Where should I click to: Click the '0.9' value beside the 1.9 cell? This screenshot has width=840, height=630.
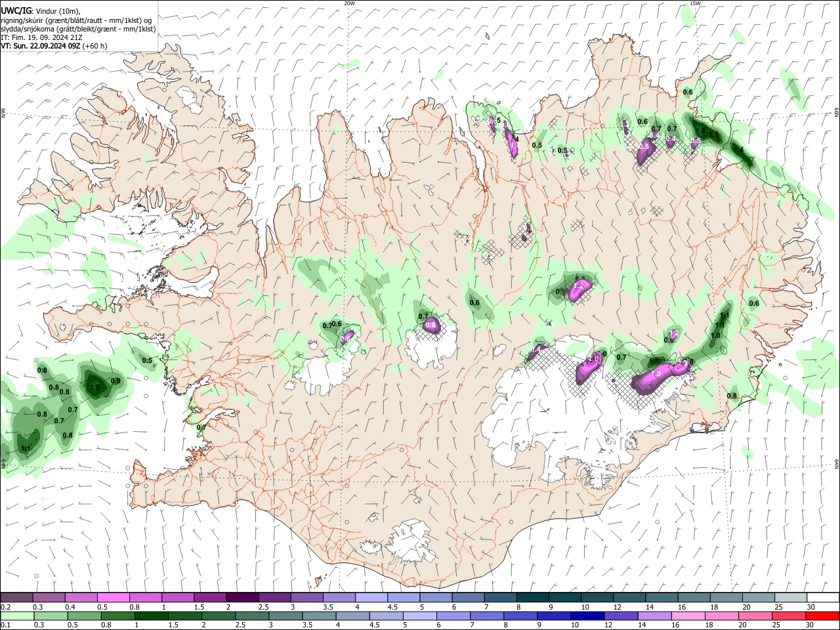(x=115, y=381)
